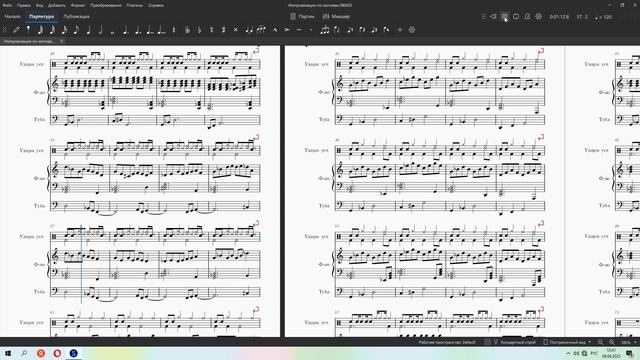Apply the double sharp accidental
This screenshot has height=360, width=640.
[236, 29]
